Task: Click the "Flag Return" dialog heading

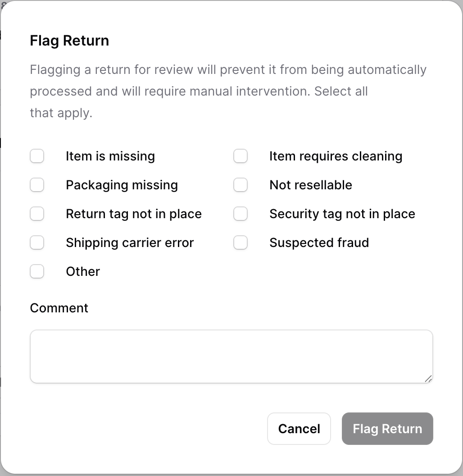Action: 69,41
